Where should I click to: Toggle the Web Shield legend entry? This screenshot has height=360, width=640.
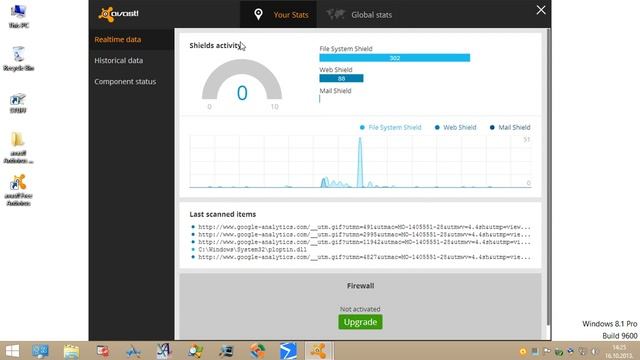(x=456, y=127)
